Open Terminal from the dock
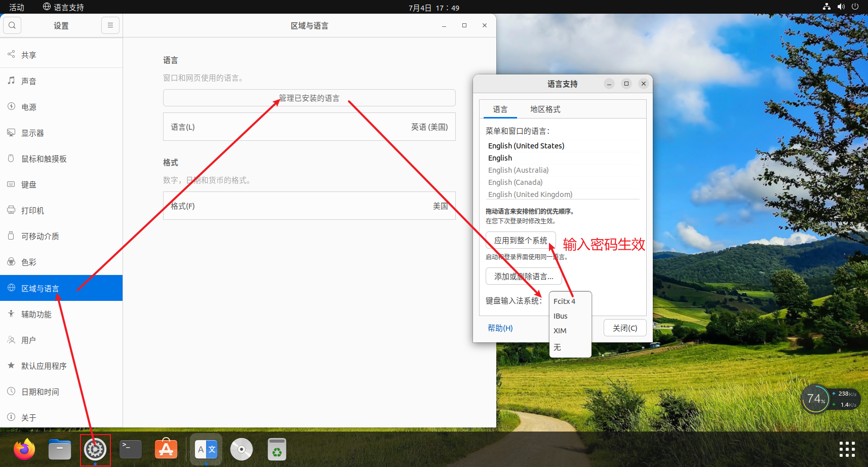The image size is (868, 467). [x=131, y=449]
